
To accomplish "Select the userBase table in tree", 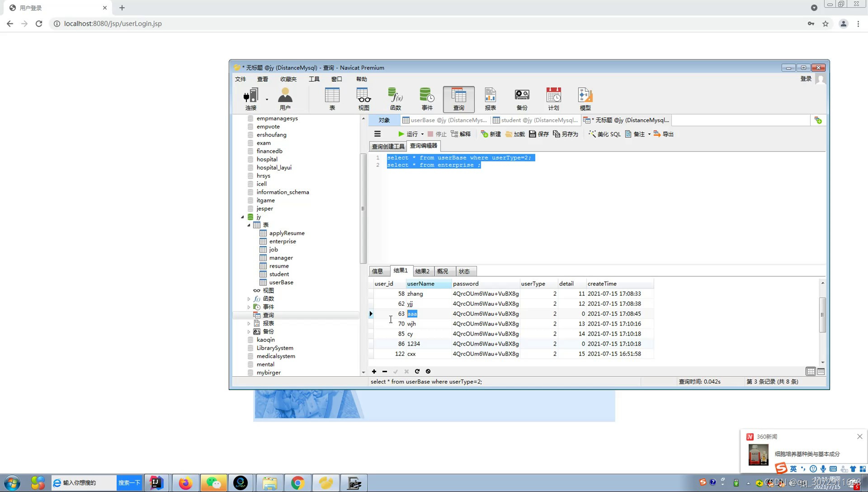I will tap(281, 283).
